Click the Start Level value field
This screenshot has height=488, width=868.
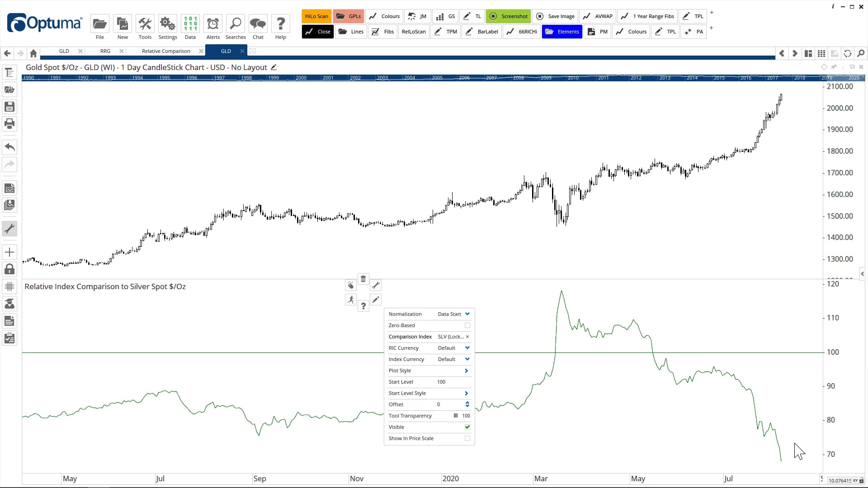[453, 382]
